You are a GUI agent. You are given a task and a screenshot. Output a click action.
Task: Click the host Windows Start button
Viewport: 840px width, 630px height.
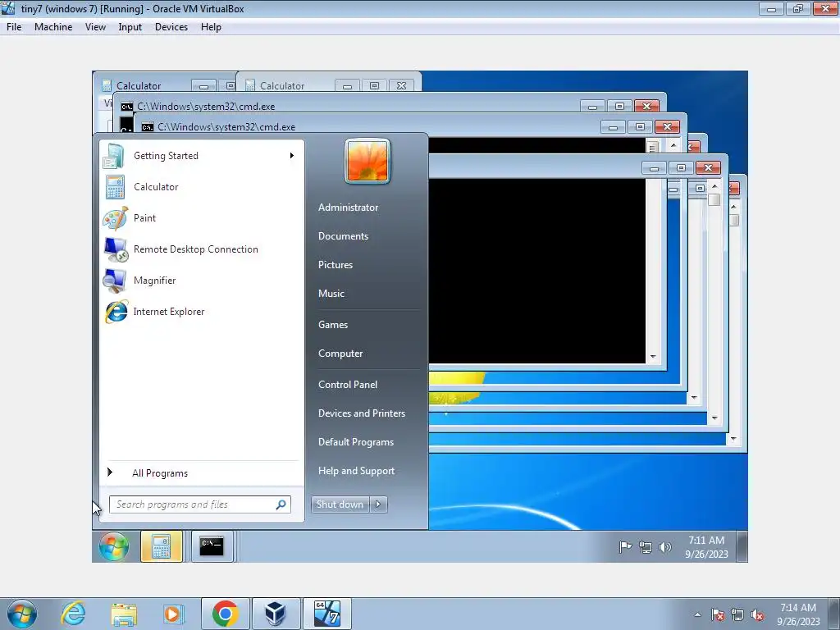click(22, 614)
